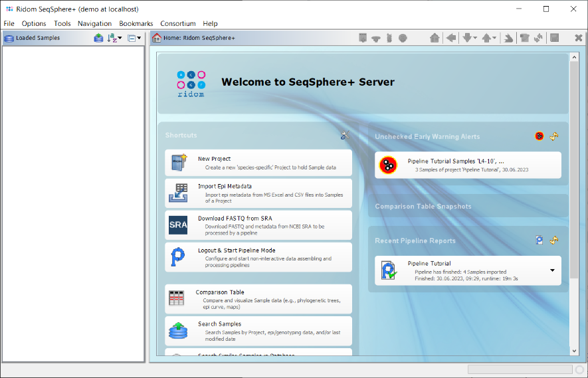The height and width of the screenshot is (378, 588).
Task: Click the New Project book icon
Action: point(179,162)
